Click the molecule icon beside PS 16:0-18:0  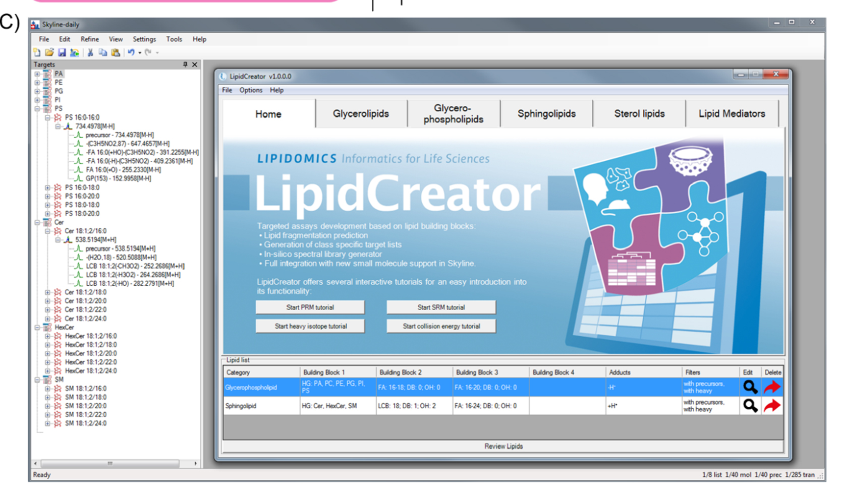[58, 187]
